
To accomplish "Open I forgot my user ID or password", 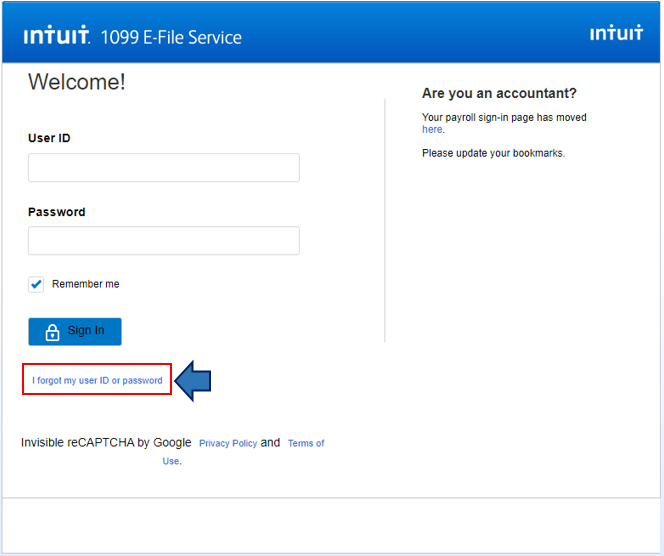I will coord(97,380).
